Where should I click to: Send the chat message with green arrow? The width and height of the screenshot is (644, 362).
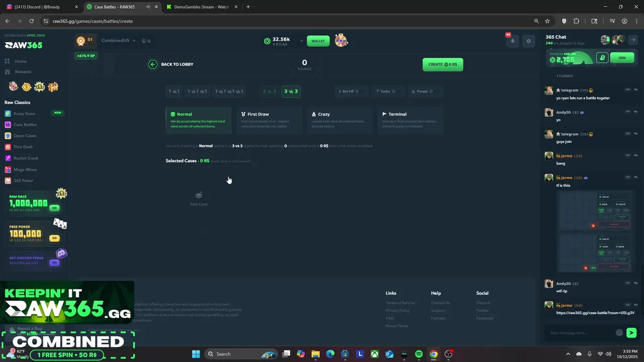[x=631, y=333]
